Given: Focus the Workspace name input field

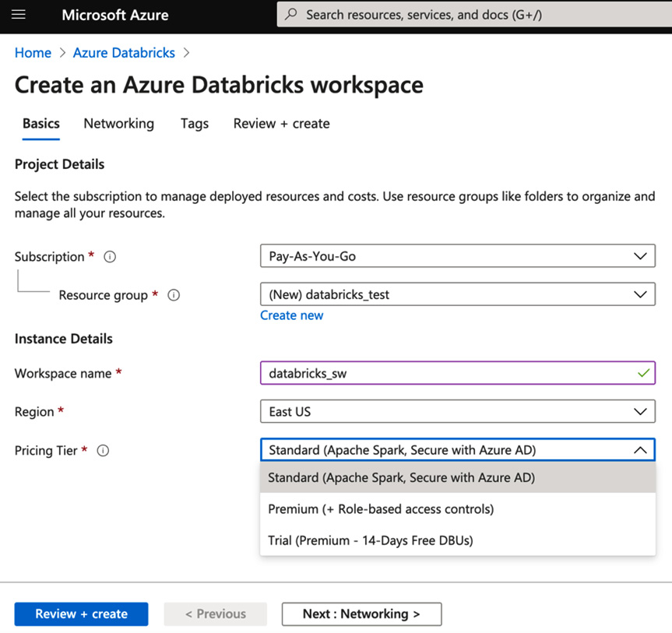Looking at the screenshot, I should pos(457,373).
